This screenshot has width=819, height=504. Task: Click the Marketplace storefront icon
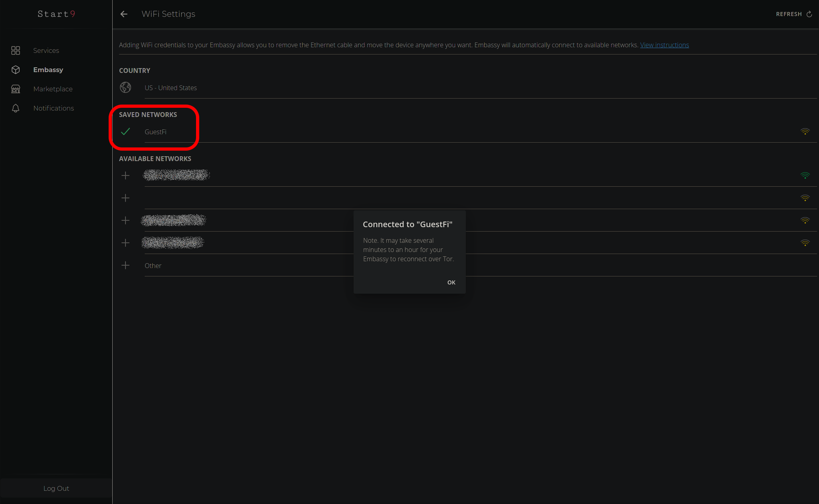pyautogui.click(x=16, y=89)
